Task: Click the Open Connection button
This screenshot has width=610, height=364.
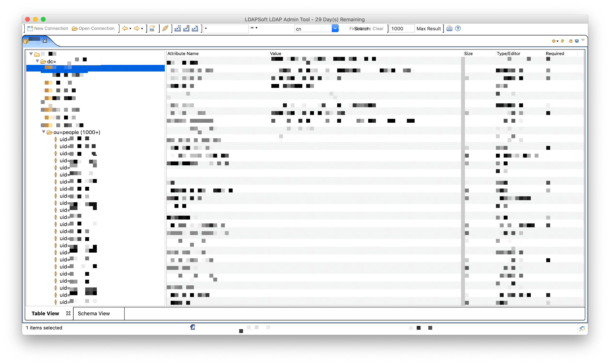Action: coord(93,29)
